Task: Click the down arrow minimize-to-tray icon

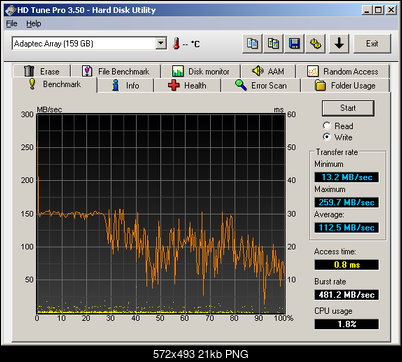Action: pos(339,44)
